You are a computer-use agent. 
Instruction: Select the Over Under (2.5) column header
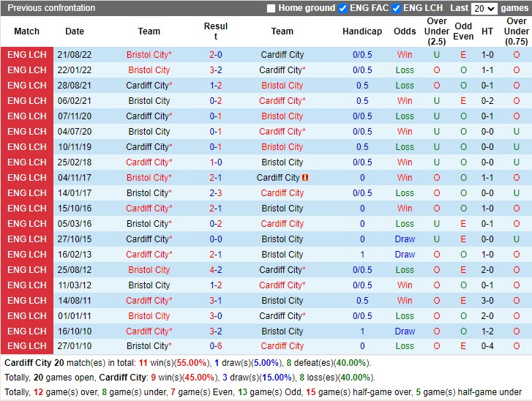tap(437, 31)
